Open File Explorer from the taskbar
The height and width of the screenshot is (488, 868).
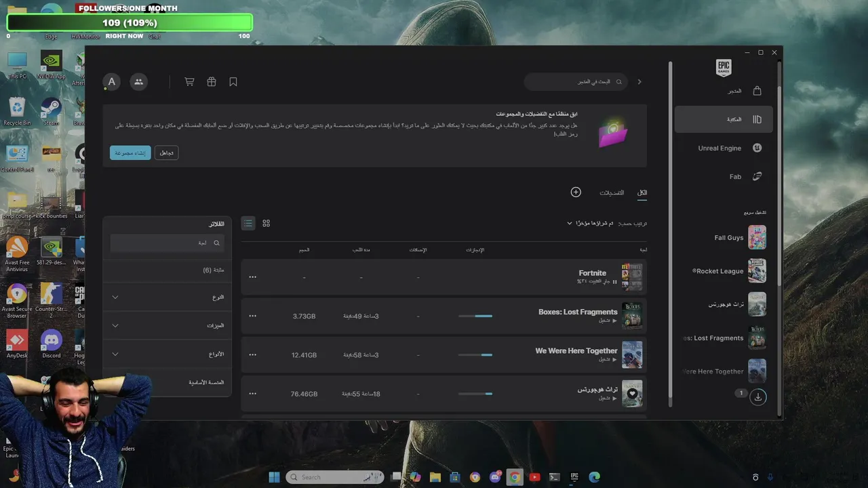pos(435,477)
